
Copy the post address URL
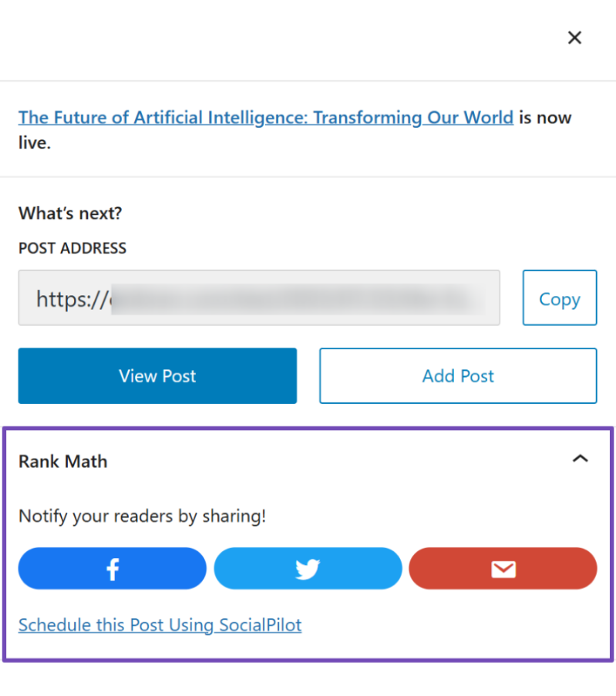point(560,298)
